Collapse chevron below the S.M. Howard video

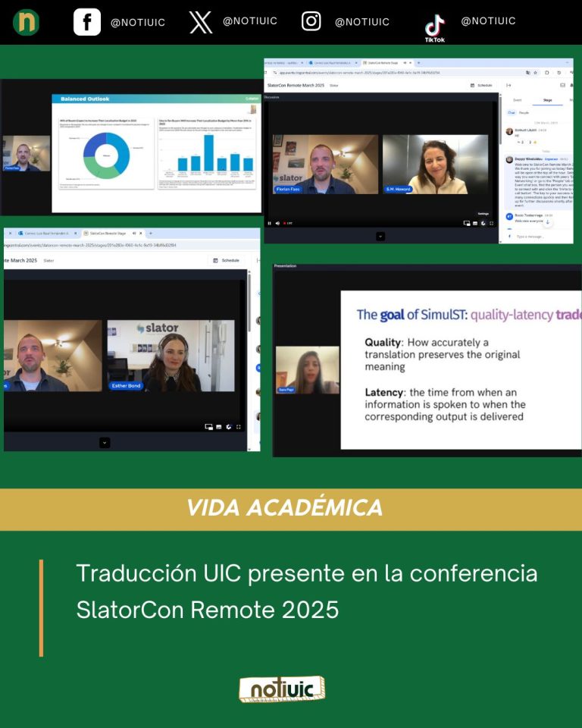coord(380,236)
